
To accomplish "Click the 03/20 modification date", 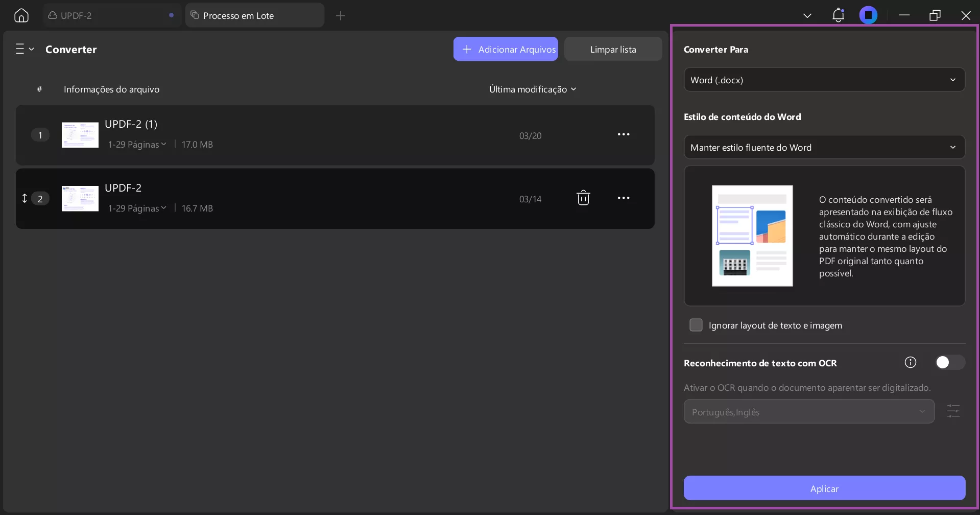I will (530, 136).
